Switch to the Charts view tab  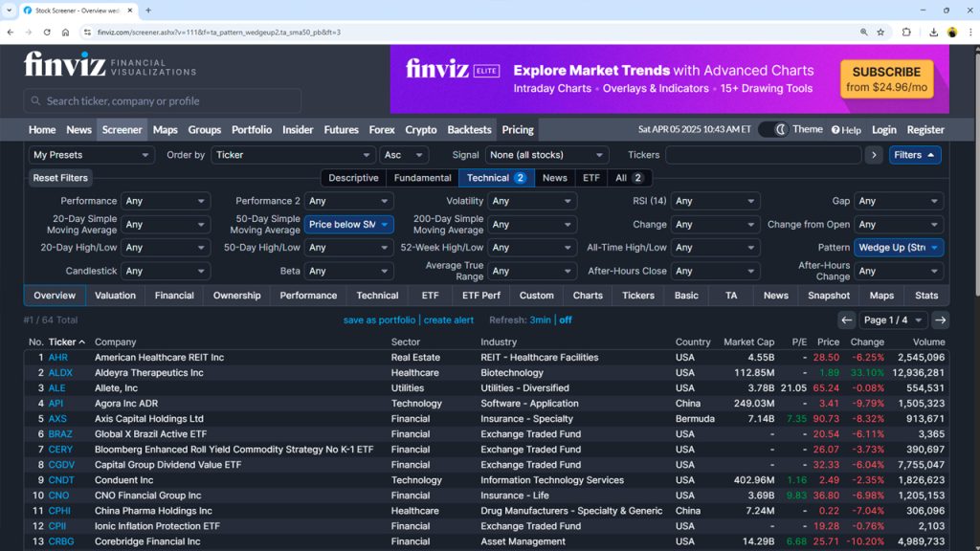(588, 296)
